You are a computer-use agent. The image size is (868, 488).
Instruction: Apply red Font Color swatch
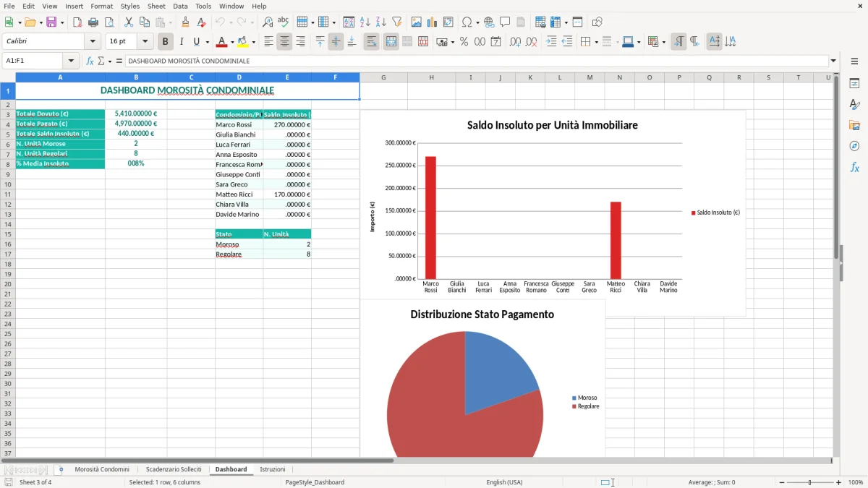(x=222, y=42)
